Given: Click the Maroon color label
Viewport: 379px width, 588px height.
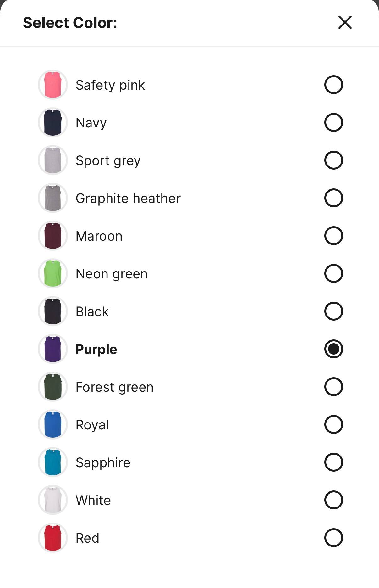Looking at the screenshot, I should click(99, 236).
